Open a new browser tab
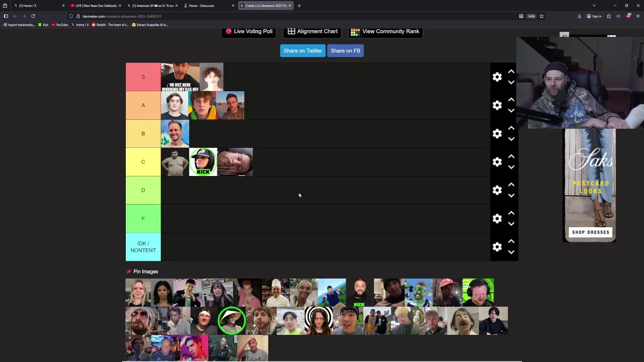The height and width of the screenshot is (362, 644). [299, 6]
